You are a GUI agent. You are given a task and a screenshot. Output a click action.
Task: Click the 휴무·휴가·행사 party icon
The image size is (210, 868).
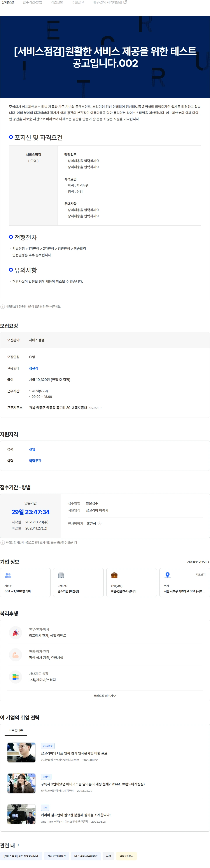(x=16, y=632)
